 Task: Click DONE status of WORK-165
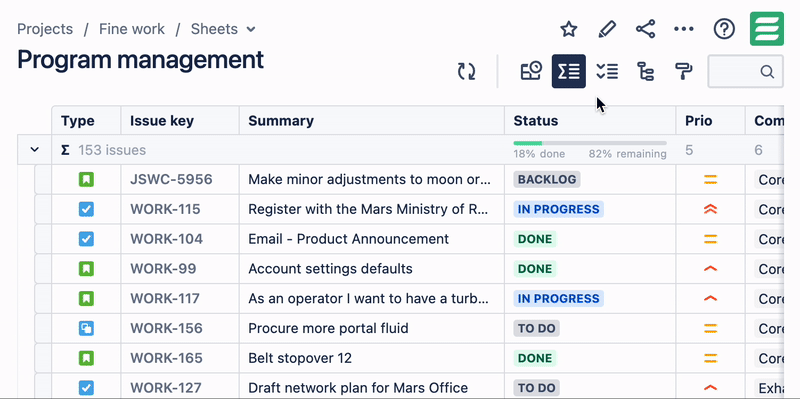(x=535, y=358)
